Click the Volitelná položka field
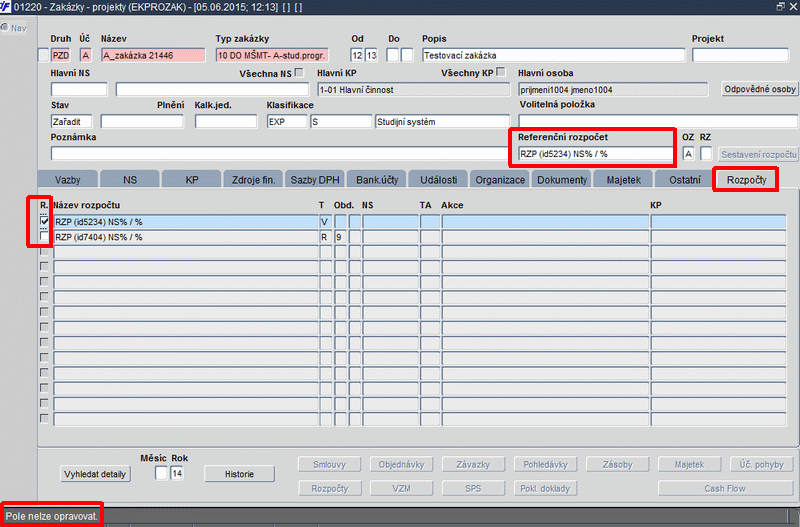Image resolution: width=800 pixels, height=527 pixels. pyautogui.click(x=658, y=121)
